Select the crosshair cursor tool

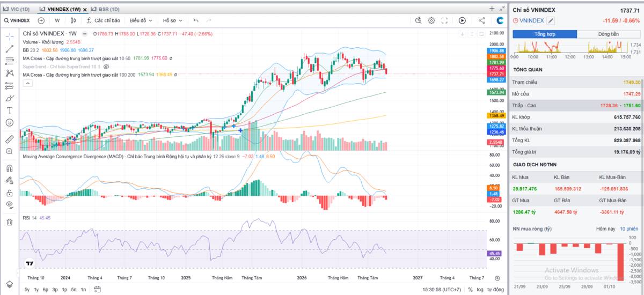[x=10, y=36]
